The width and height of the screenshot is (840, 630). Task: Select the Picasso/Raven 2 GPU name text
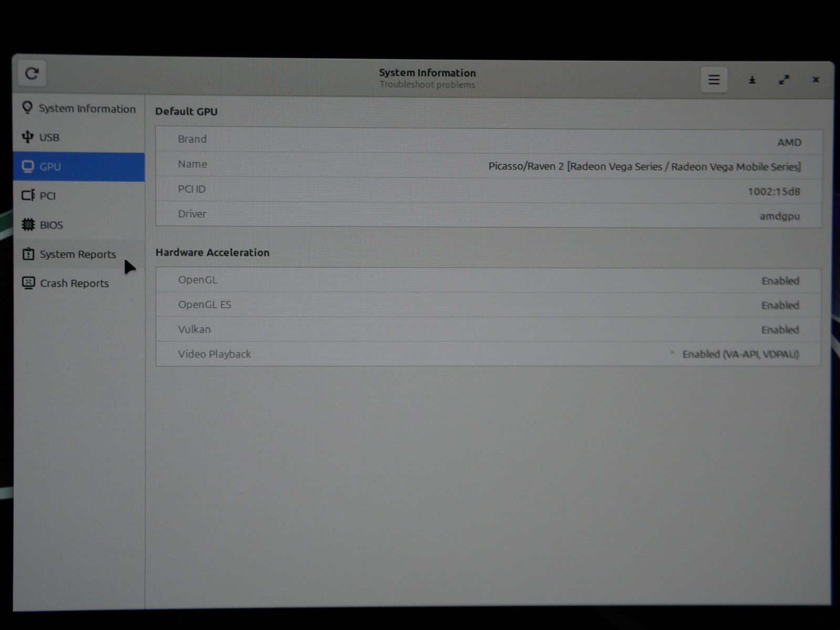tap(645, 167)
